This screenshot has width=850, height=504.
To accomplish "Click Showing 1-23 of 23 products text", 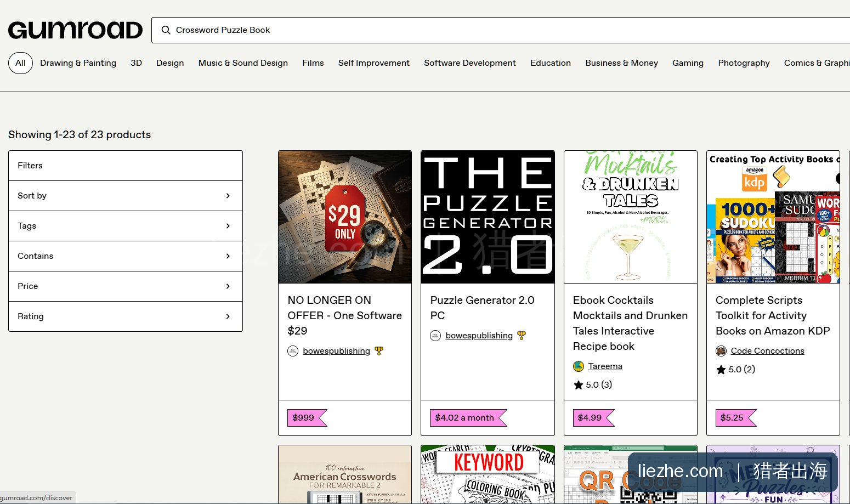I will (80, 135).
